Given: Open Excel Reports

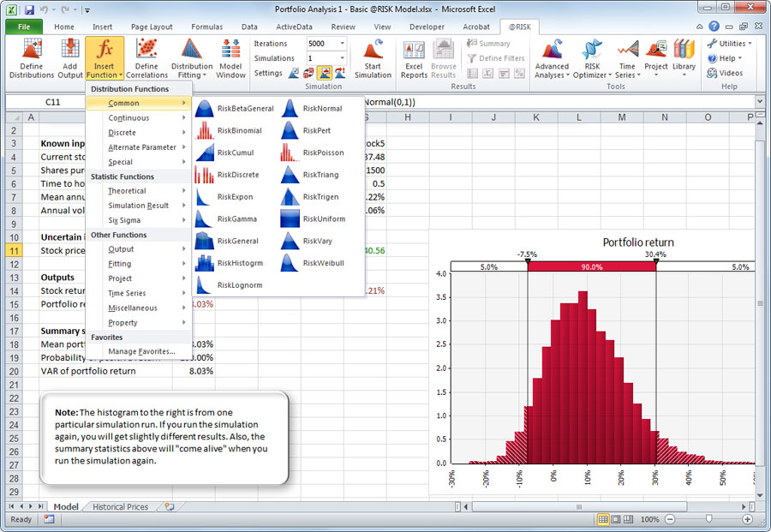Looking at the screenshot, I should click(414, 58).
